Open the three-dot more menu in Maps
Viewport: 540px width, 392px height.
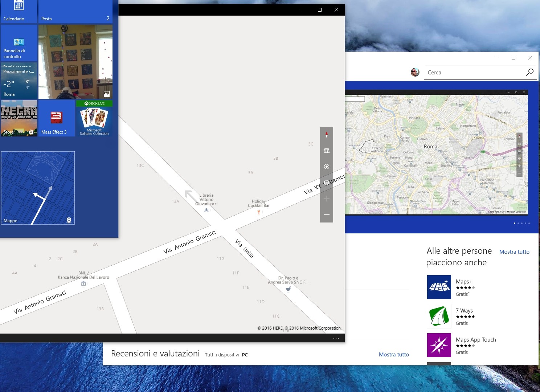tap(336, 338)
